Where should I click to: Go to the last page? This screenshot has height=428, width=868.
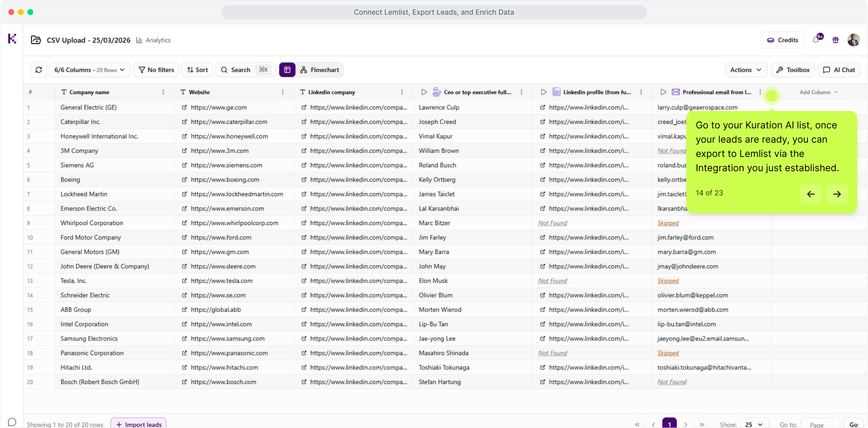click(702, 424)
